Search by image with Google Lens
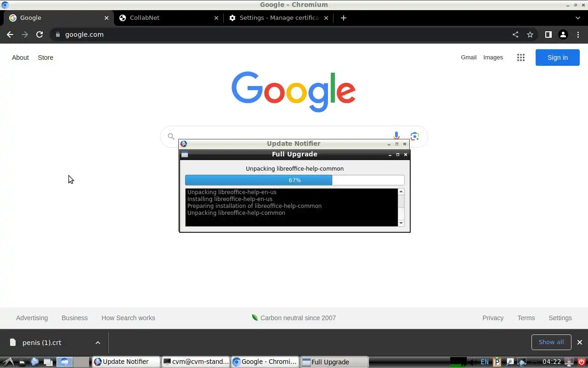Image resolution: width=588 pixels, height=368 pixels. click(x=415, y=136)
